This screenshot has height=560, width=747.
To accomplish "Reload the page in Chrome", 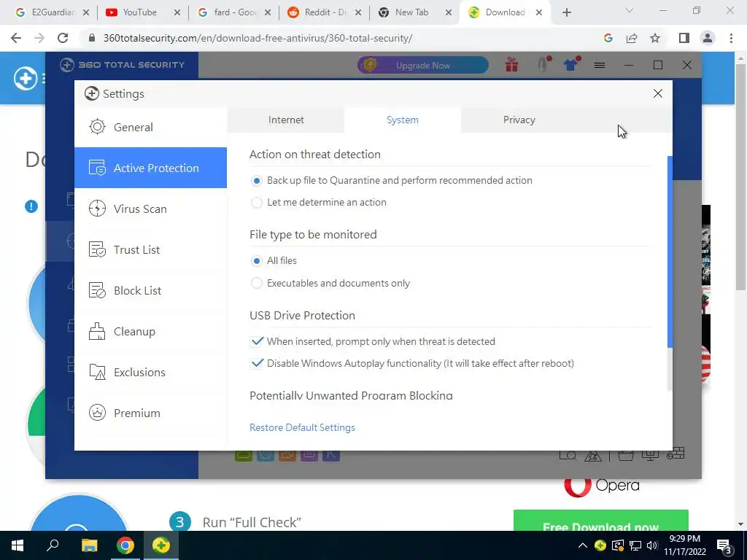I will [x=63, y=38].
